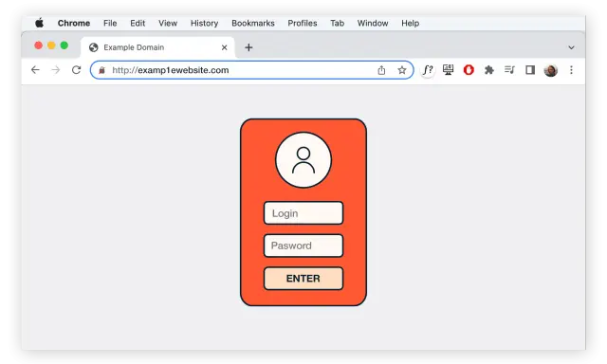
Task: Close window with red button
Action: tap(38, 45)
